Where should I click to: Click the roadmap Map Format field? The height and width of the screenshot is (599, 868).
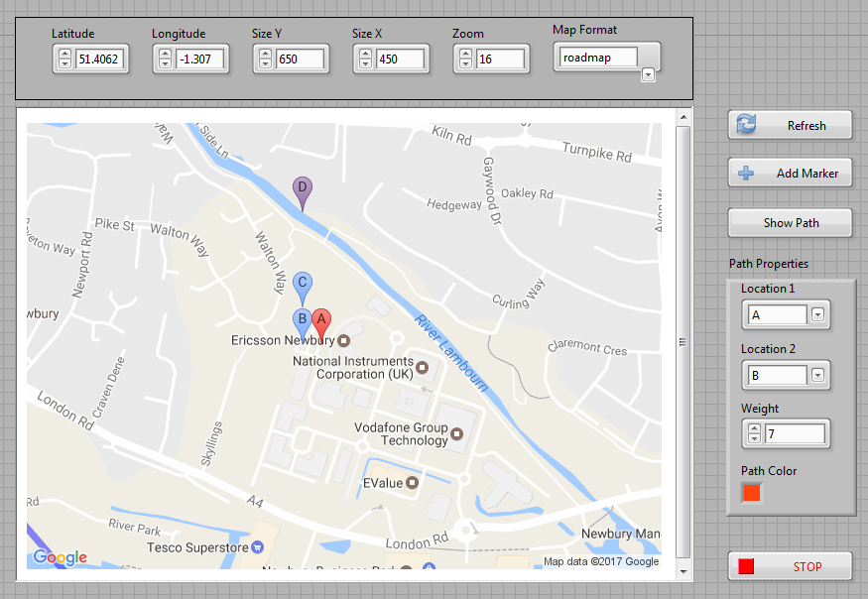[598, 57]
